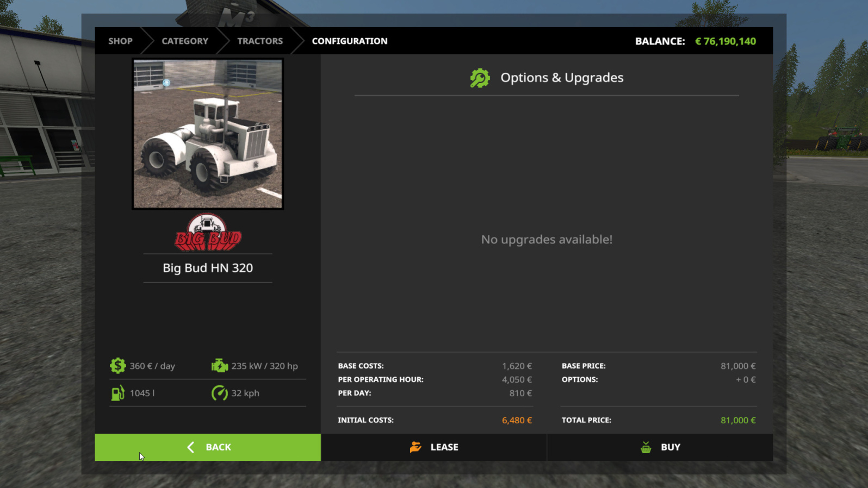The image size is (868, 488).
Task: Return to the Tractors breadcrumb
Action: pyautogui.click(x=260, y=41)
